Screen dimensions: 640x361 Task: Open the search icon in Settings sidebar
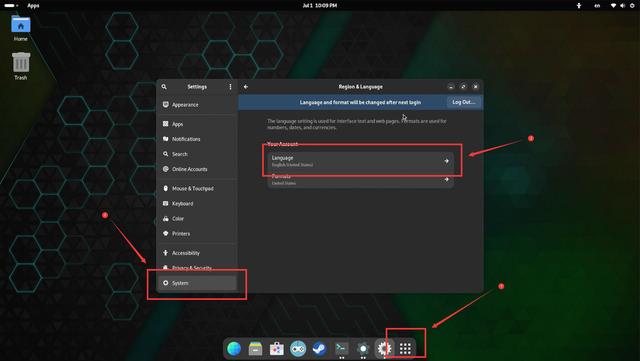coord(164,87)
